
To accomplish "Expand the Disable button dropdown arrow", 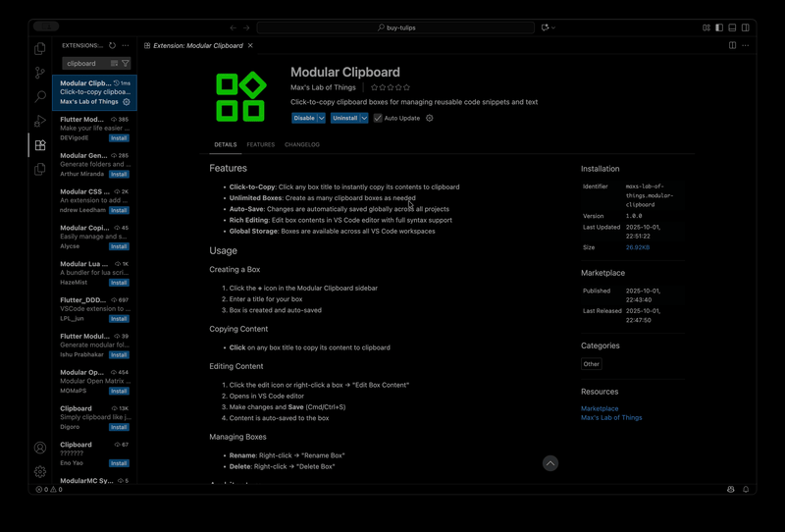I will point(322,118).
